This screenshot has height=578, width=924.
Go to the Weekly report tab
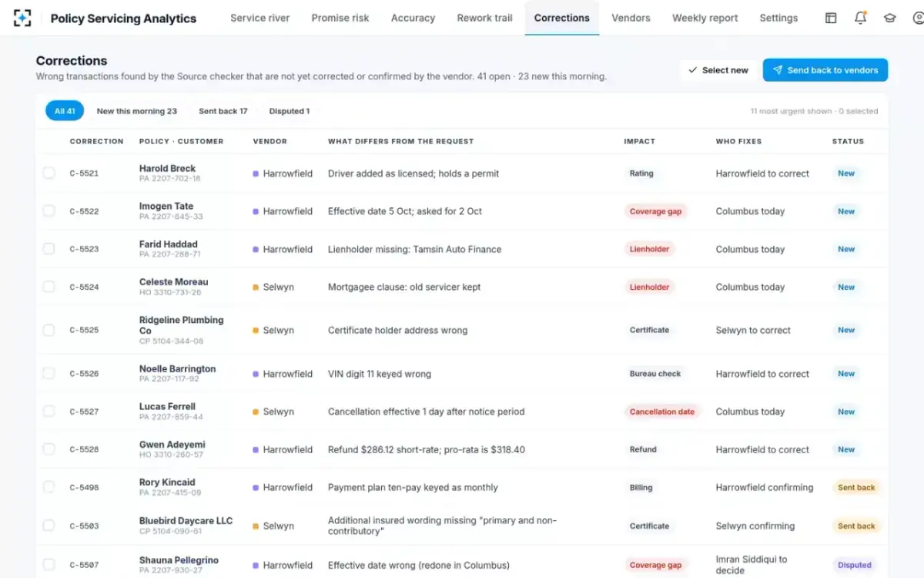705,18
